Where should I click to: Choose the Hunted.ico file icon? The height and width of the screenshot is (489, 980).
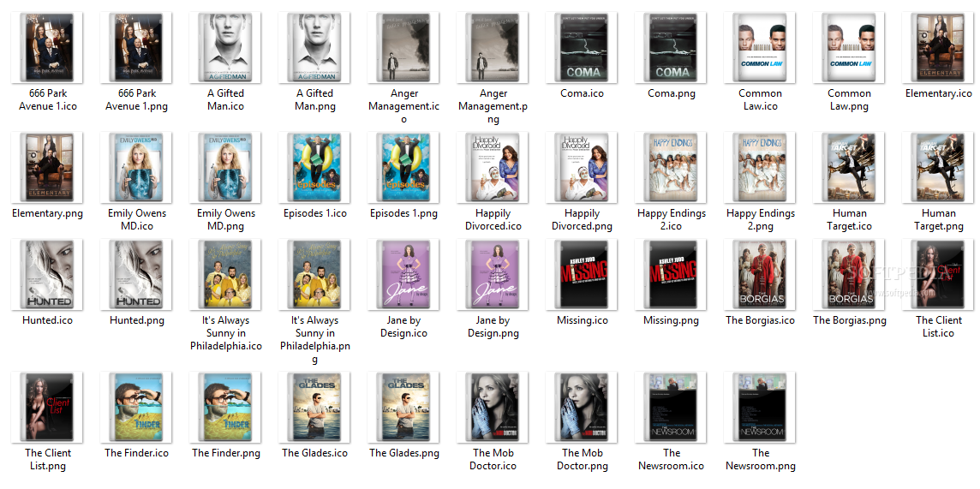click(x=47, y=275)
